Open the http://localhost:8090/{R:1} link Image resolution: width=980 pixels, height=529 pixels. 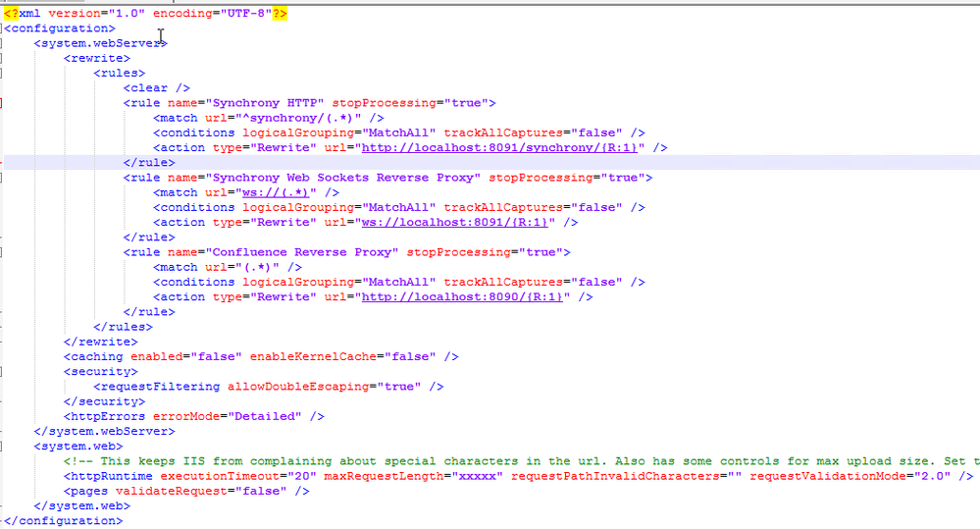[462, 297]
